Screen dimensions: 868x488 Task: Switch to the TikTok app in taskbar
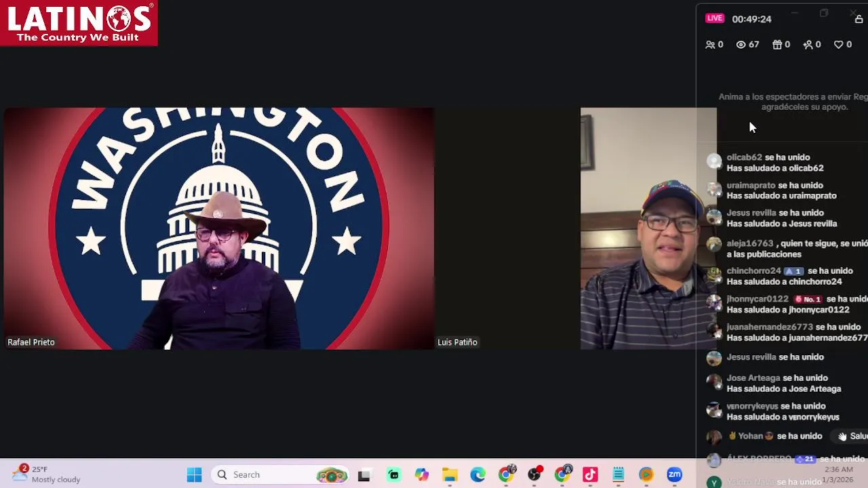click(x=590, y=475)
